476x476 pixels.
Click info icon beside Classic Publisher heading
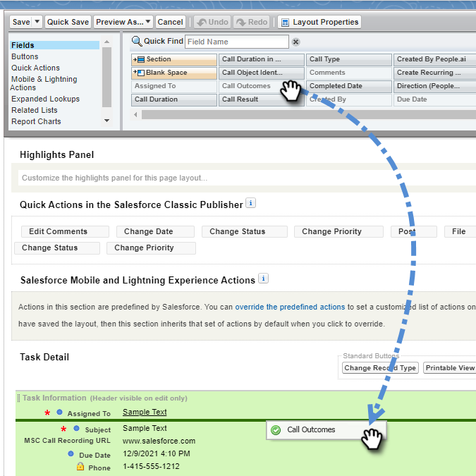(x=250, y=203)
